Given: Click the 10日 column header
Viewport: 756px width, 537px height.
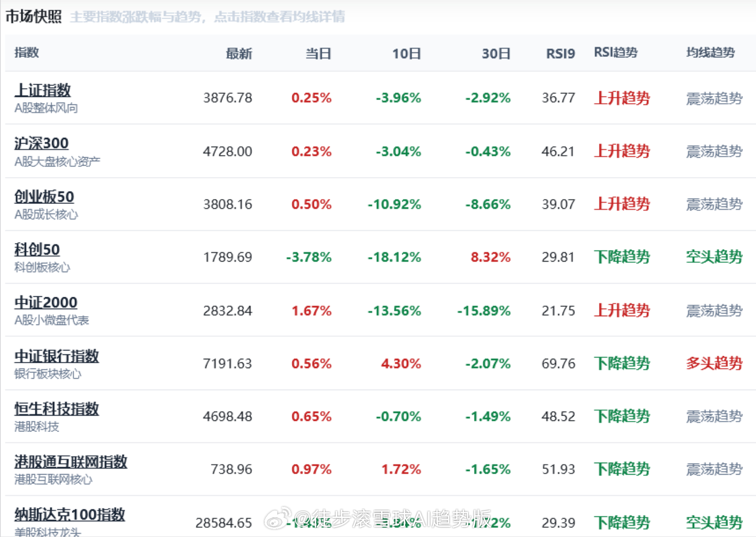Looking at the screenshot, I should (x=406, y=53).
